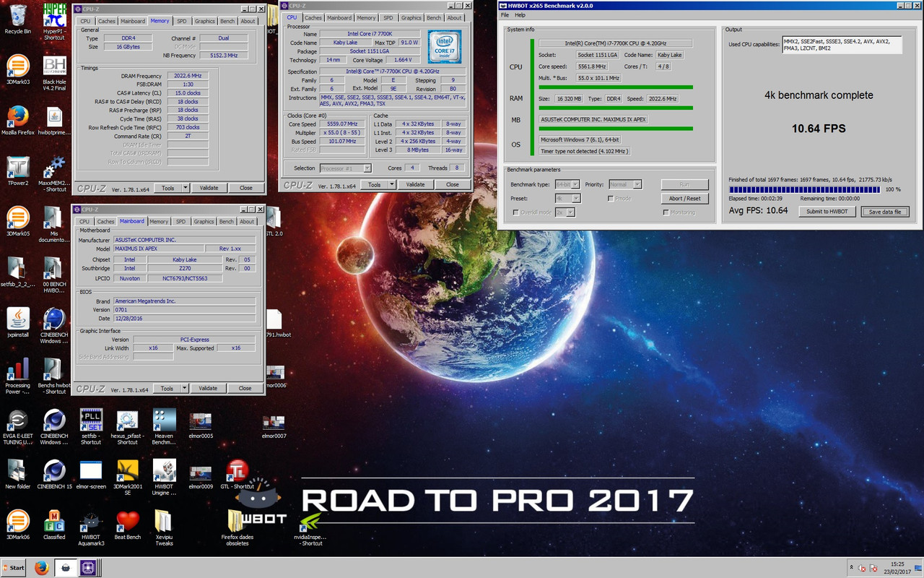Viewport: 924px width, 578px height.
Task: Open CINEBENCH 15 desktop icon
Action: [x=54, y=475]
